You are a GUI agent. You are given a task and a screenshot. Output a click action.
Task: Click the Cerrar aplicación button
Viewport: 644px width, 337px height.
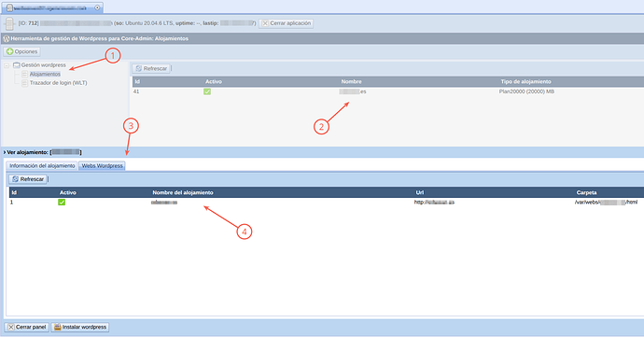tap(287, 23)
